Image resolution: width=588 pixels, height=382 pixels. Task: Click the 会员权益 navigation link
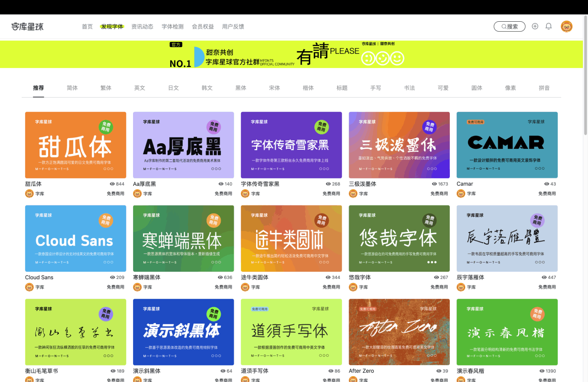click(x=203, y=26)
